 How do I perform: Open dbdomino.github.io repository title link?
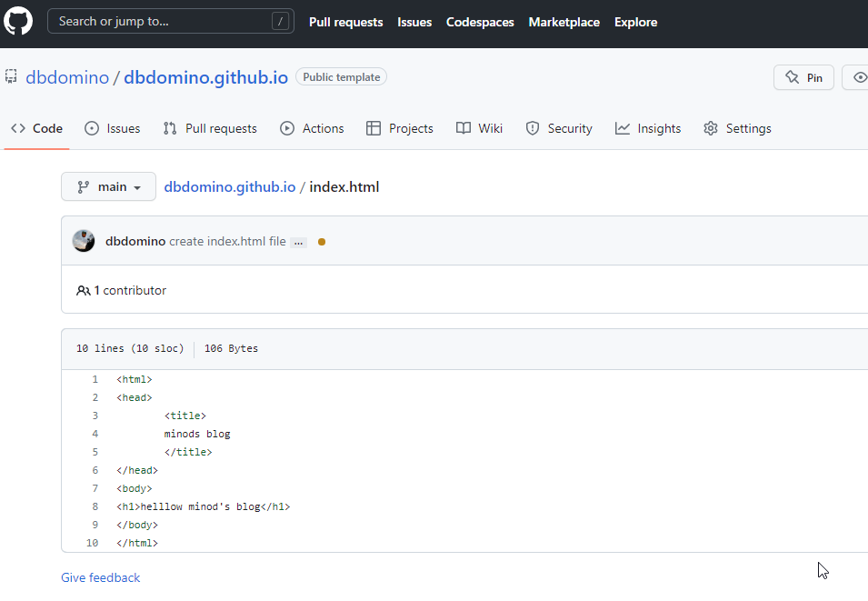click(206, 77)
